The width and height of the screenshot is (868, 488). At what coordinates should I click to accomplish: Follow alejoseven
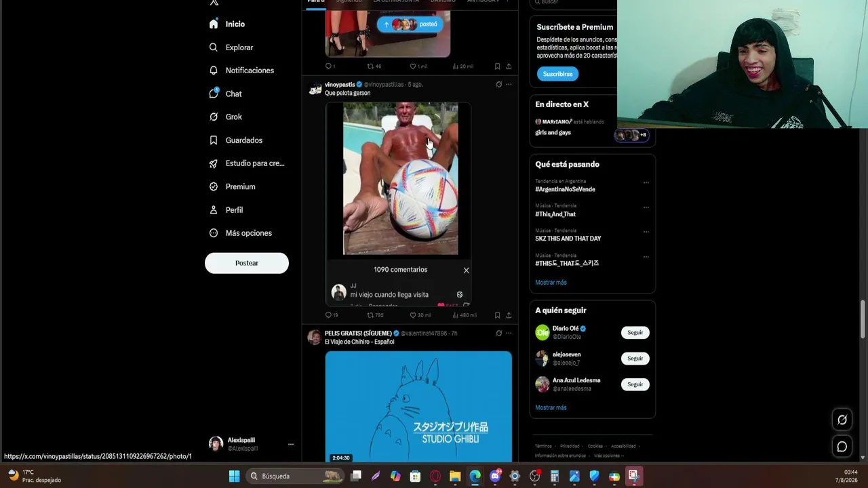pyautogui.click(x=635, y=359)
